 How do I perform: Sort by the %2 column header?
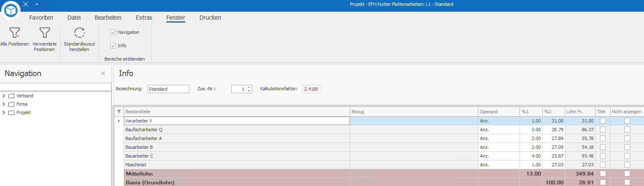pos(553,112)
